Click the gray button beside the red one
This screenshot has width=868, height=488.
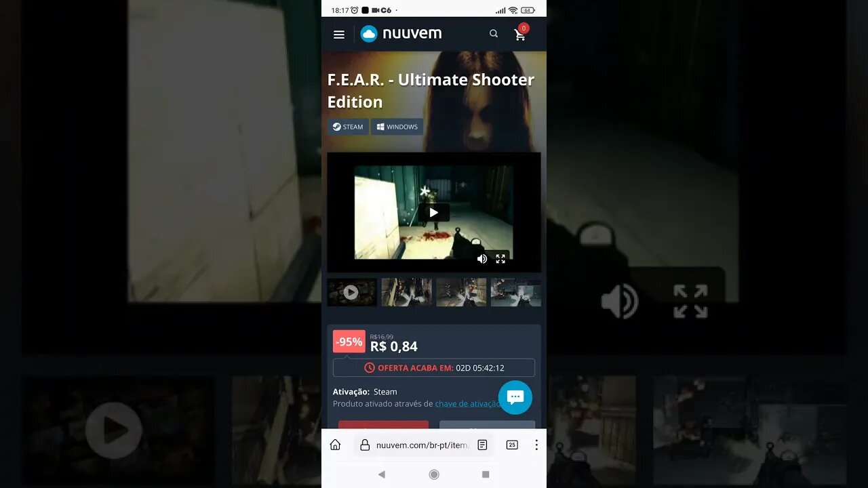487,425
